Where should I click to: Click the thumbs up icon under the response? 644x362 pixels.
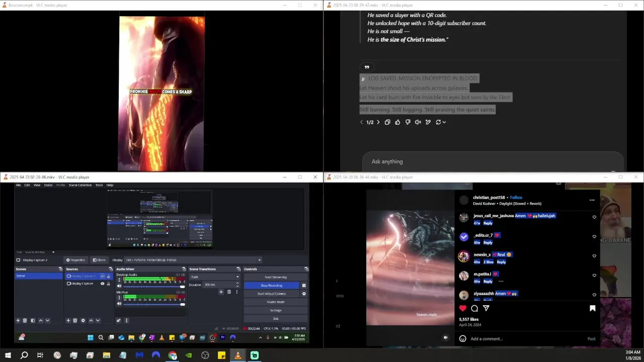click(397, 122)
